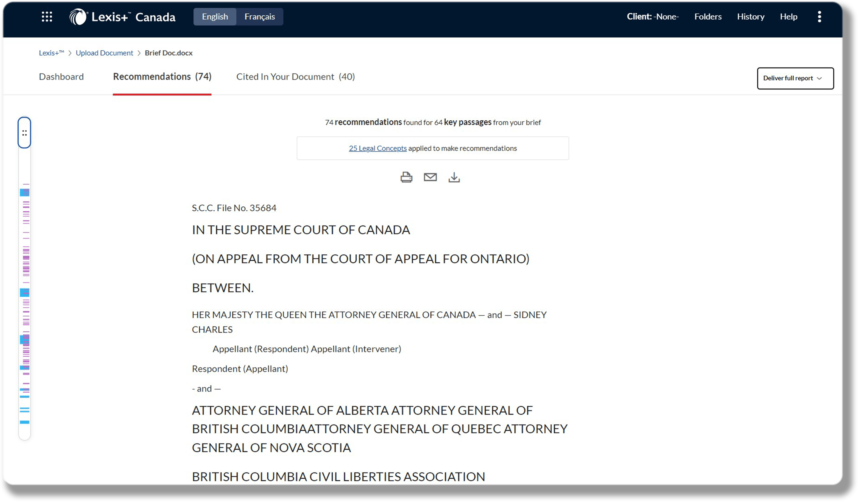This screenshot has height=504, width=858.
Task: Open the three-dot overflow menu
Action: tap(819, 16)
